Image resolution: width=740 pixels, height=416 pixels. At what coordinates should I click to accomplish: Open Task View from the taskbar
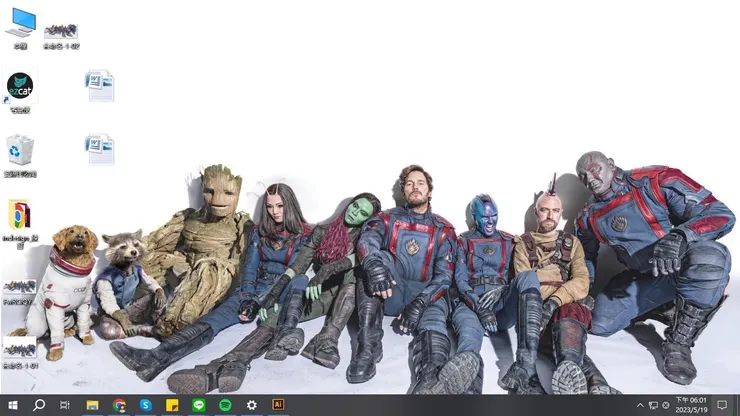pyautogui.click(x=65, y=405)
